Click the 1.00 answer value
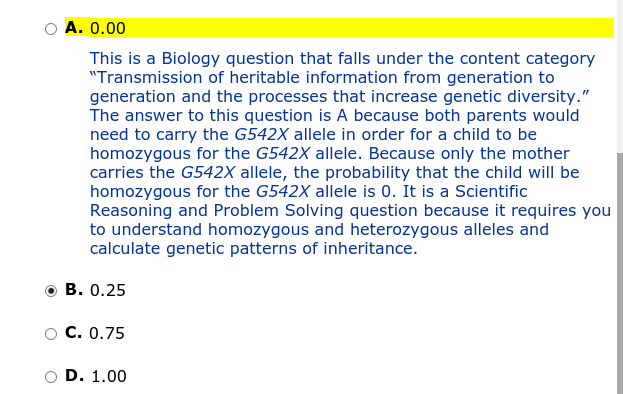 click(x=108, y=376)
